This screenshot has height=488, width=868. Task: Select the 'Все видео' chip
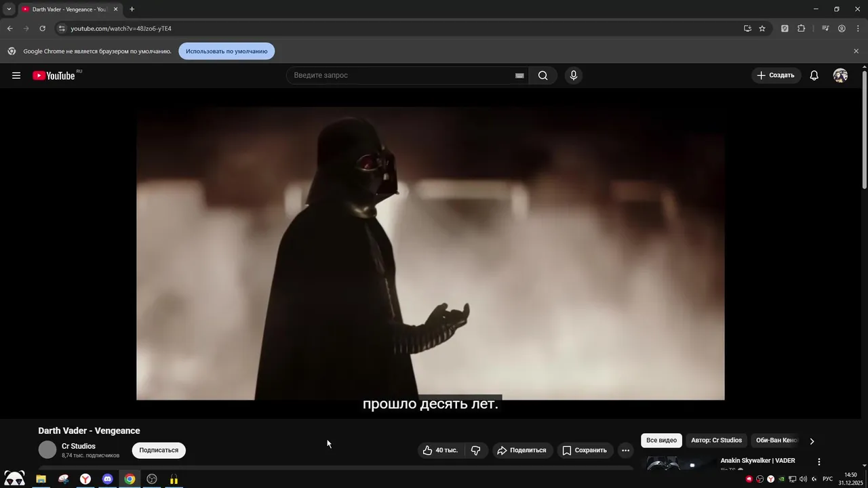click(x=661, y=441)
